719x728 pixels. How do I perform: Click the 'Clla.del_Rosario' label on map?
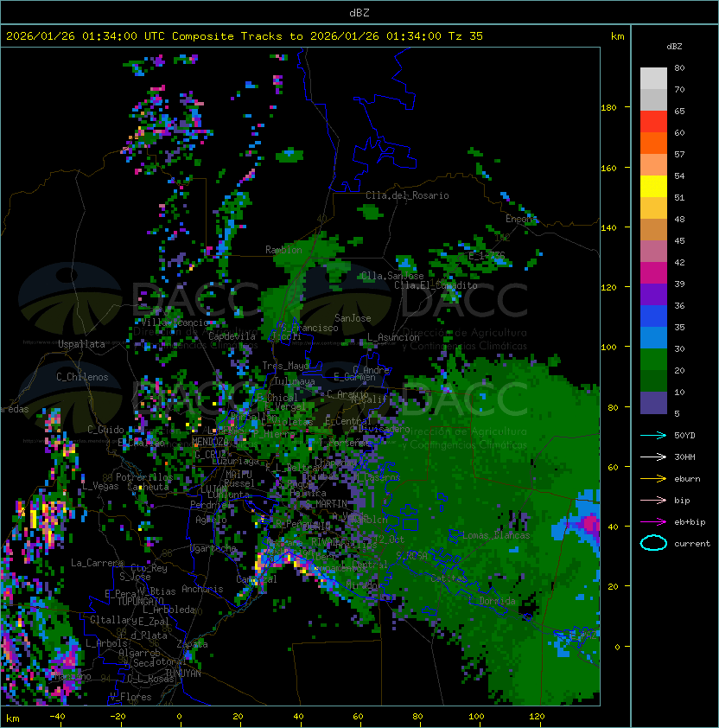coord(407,195)
